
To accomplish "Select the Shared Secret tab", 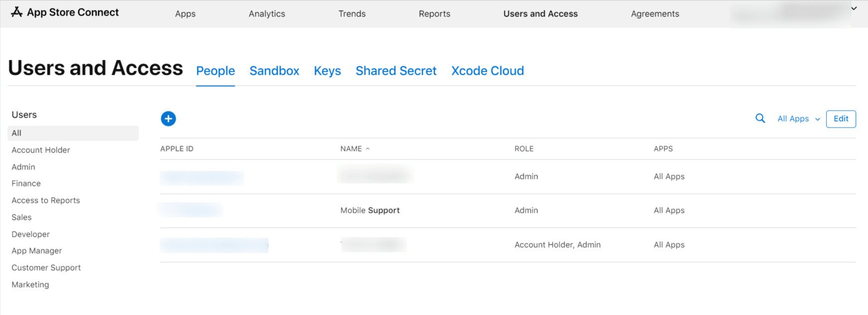I will (x=396, y=71).
